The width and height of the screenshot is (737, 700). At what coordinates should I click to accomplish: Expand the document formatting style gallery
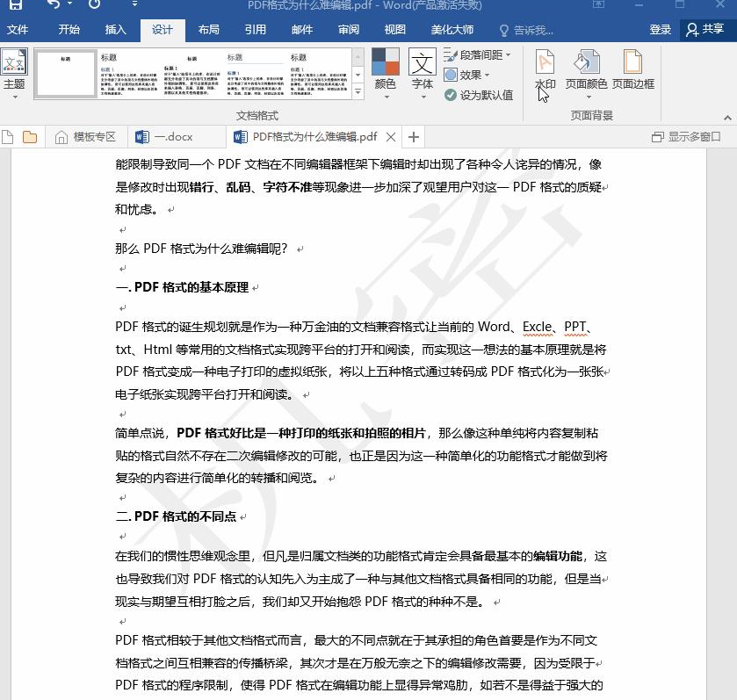tap(358, 91)
